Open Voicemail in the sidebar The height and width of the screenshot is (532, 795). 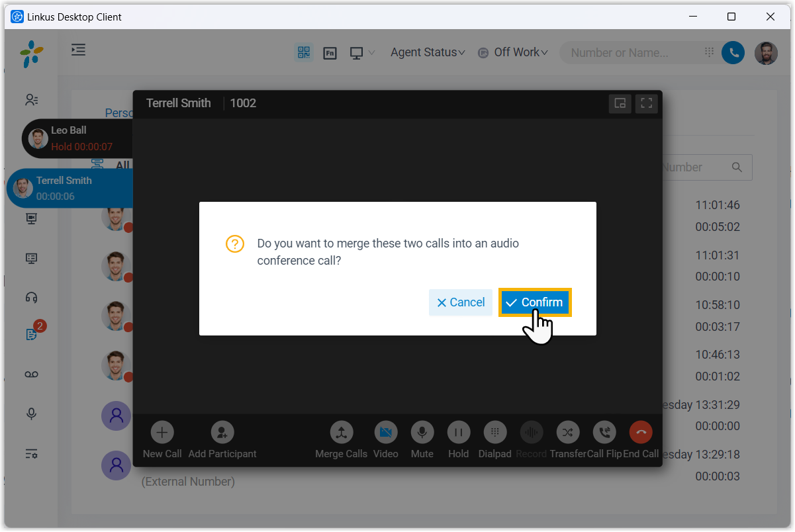(31, 375)
